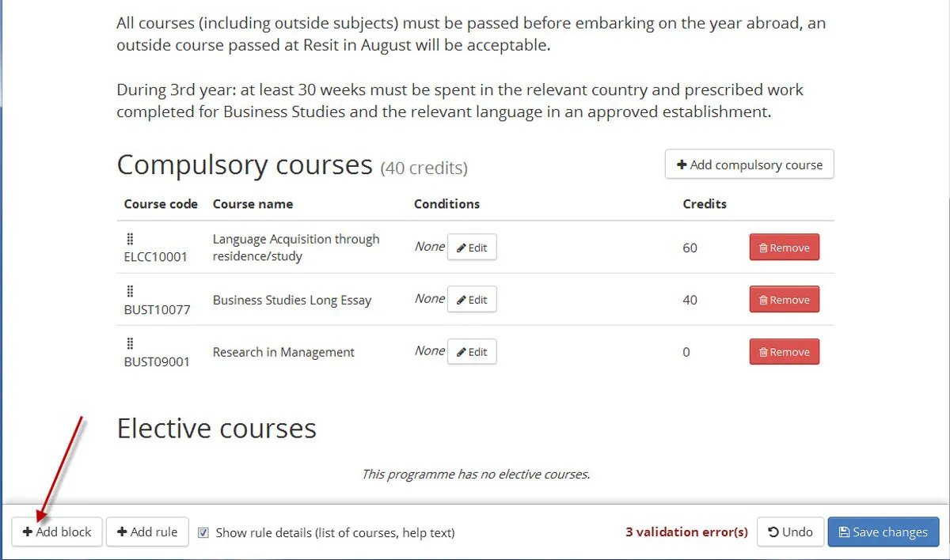Click the Course name column header

pos(253,204)
